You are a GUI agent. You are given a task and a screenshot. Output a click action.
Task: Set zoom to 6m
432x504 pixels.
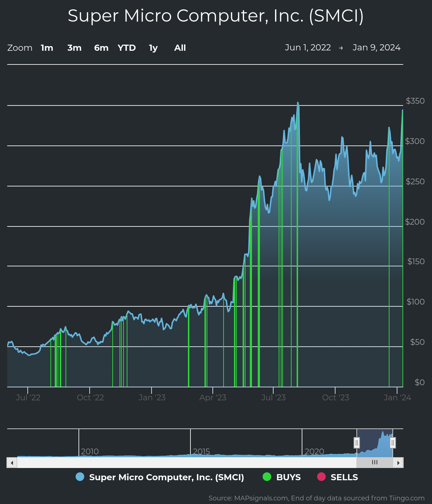[x=101, y=48]
